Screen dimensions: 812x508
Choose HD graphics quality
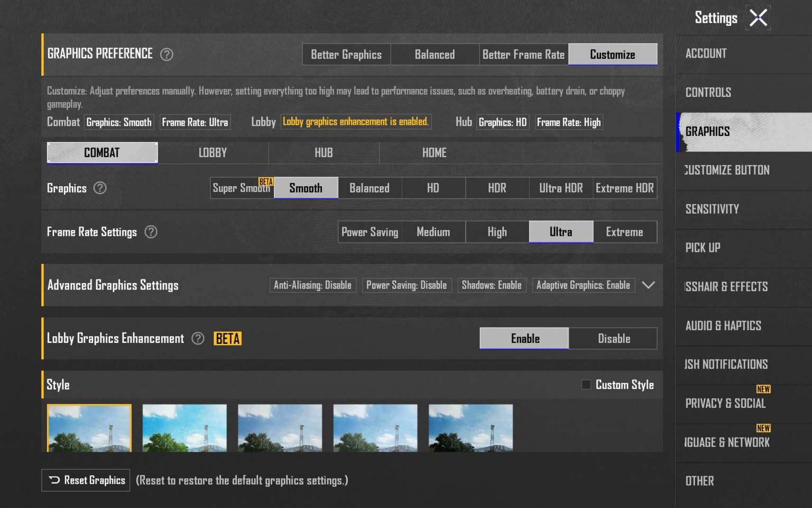[x=433, y=188]
